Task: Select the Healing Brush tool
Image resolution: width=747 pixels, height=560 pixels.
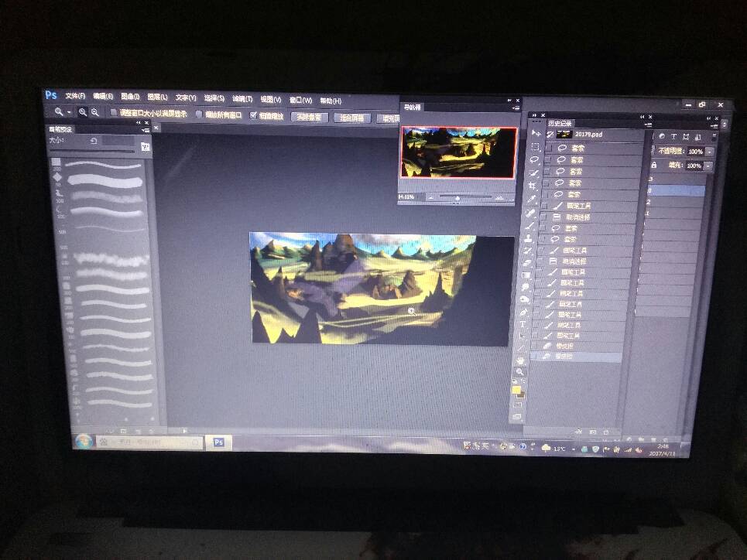Action: pyautogui.click(x=531, y=213)
